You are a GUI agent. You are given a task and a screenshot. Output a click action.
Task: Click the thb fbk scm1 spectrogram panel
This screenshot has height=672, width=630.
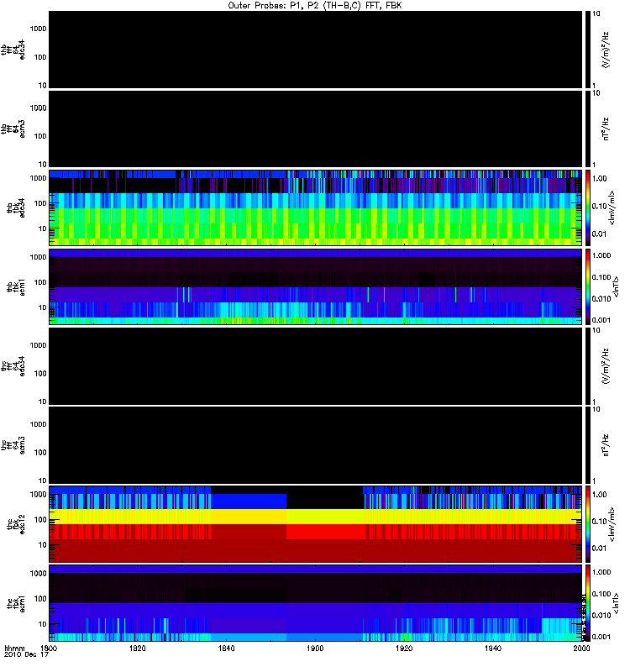(316, 286)
